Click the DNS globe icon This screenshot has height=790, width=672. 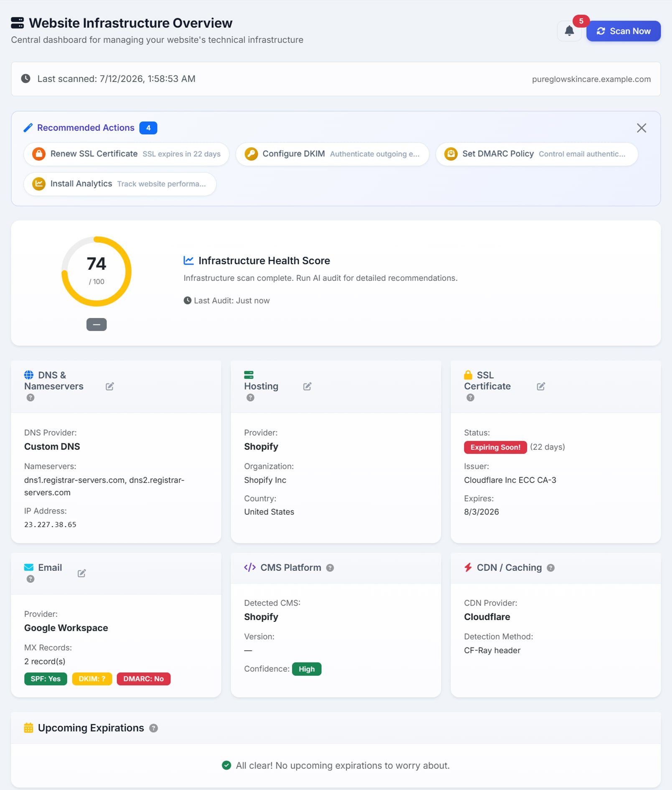(29, 375)
